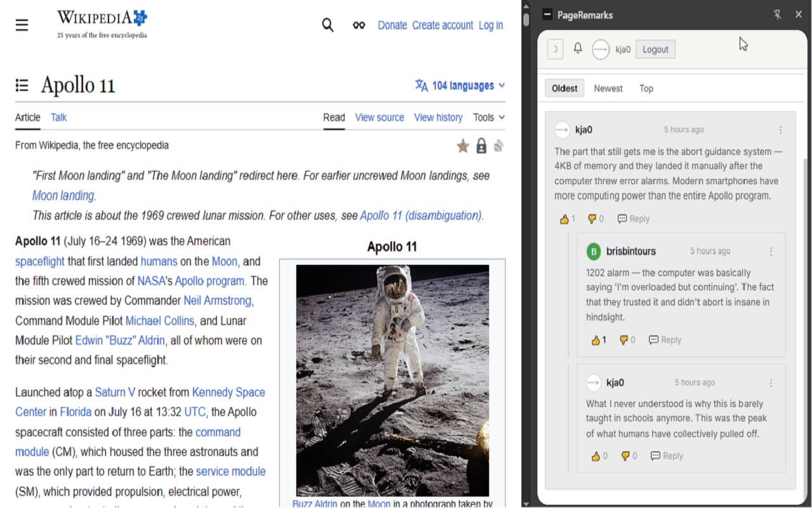
Task: Click the page protection padlock icon
Action: point(481,147)
